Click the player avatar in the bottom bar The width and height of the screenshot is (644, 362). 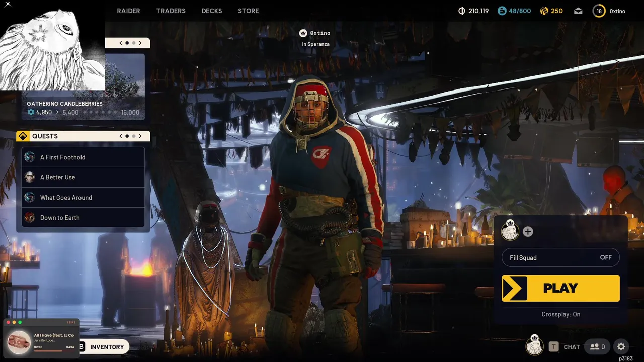[534, 346]
